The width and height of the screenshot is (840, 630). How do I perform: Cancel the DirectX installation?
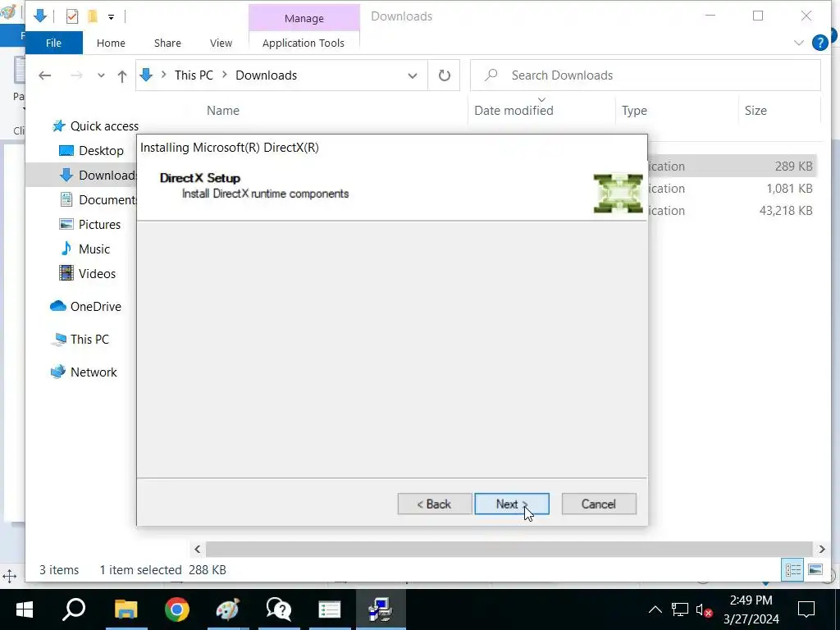(599, 504)
